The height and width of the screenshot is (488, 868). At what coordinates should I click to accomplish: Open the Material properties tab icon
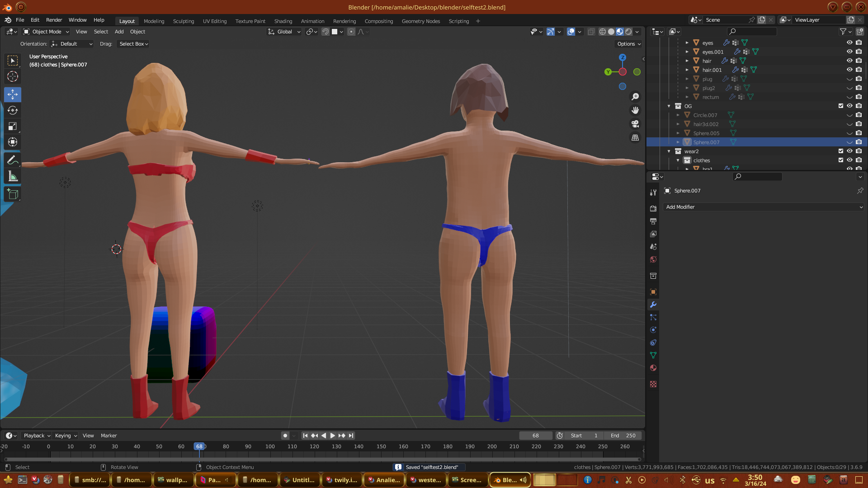[x=653, y=368]
